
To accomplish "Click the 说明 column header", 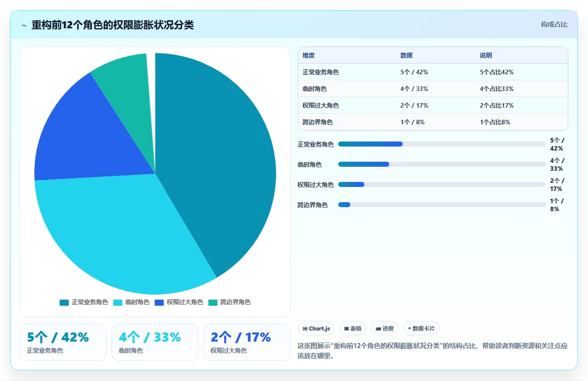I will click(486, 56).
